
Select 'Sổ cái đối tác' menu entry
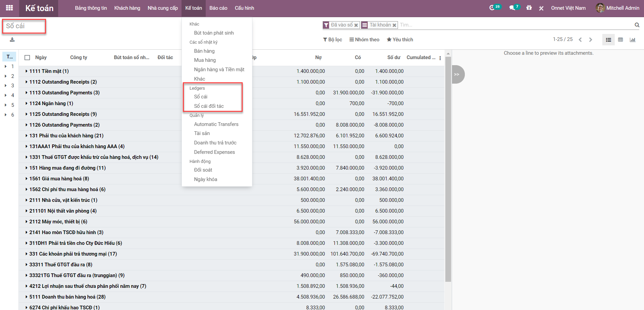(x=209, y=106)
